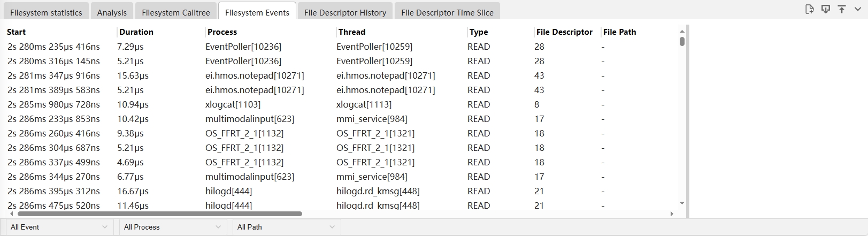Sort by the File Path column header
Image resolution: width=868 pixels, height=236 pixels.
[619, 32]
